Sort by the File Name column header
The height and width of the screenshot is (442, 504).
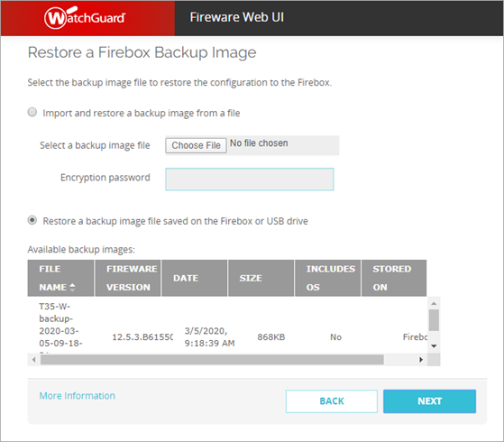pos(60,278)
